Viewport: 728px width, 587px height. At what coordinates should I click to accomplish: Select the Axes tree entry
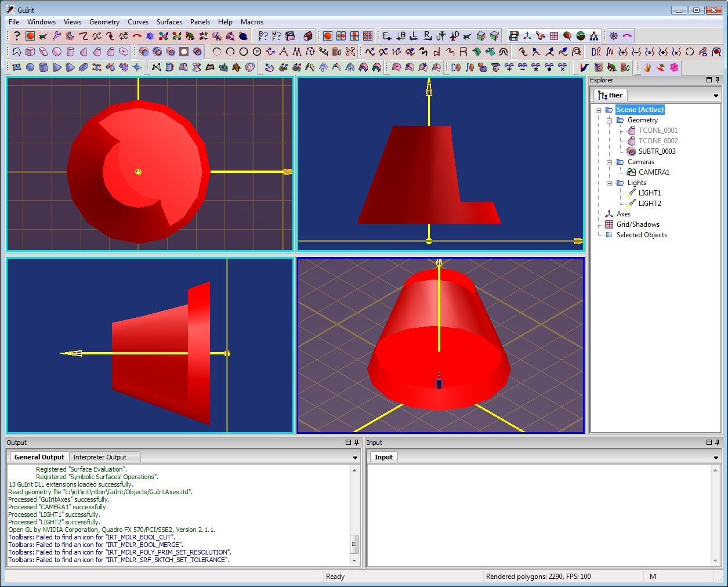point(623,214)
